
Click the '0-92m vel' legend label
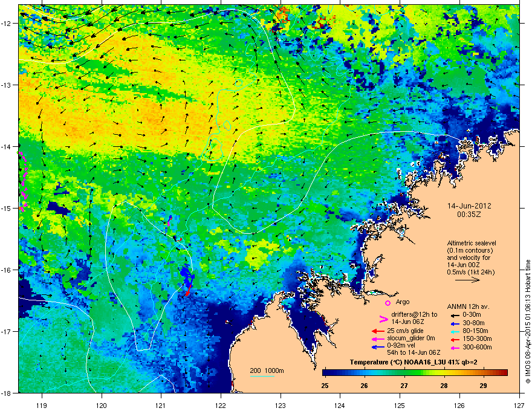(x=401, y=345)
